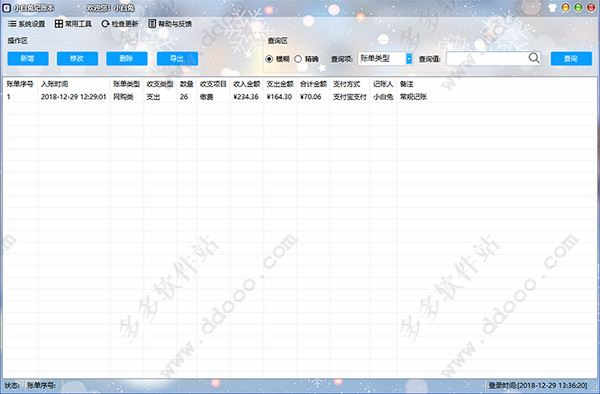Click the 账单类型 column header
Screen dimensions: 600x394
pos(126,84)
